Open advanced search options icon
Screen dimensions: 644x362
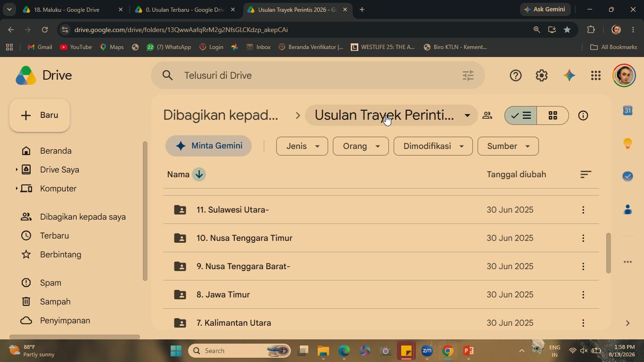point(468,75)
